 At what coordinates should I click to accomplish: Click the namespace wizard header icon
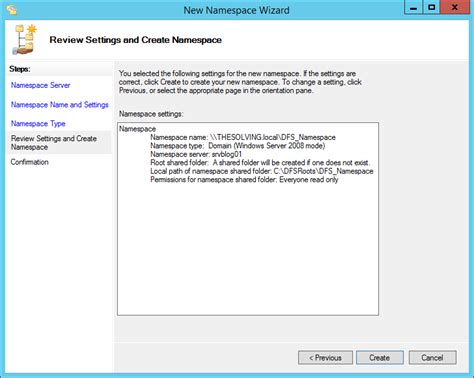[x=24, y=39]
